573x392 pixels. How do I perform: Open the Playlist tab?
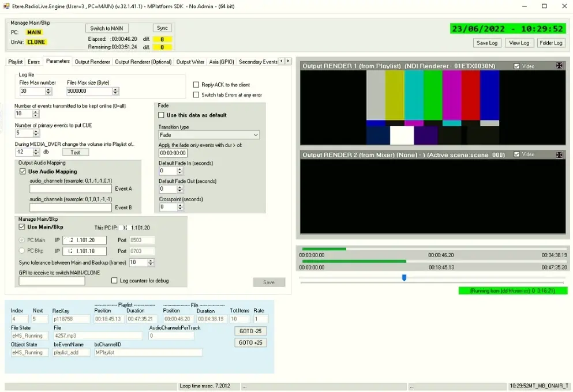point(16,62)
